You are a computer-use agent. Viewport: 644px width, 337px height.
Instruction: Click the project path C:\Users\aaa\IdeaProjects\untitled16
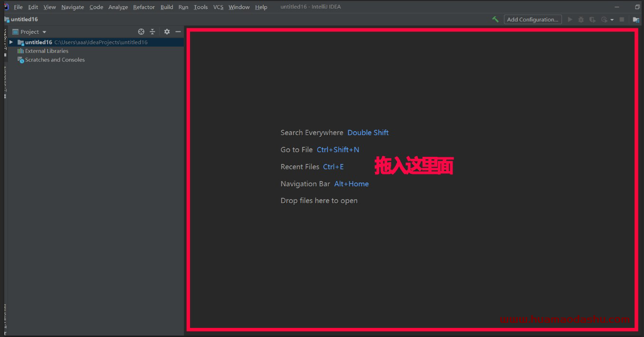(x=101, y=42)
